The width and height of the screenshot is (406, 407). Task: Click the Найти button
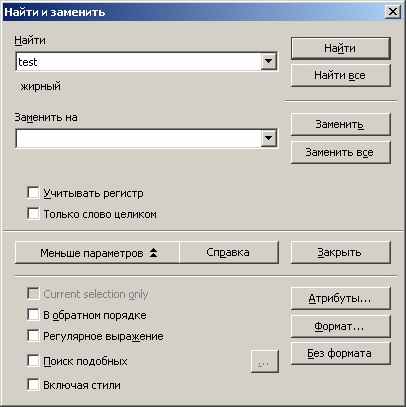click(x=340, y=48)
